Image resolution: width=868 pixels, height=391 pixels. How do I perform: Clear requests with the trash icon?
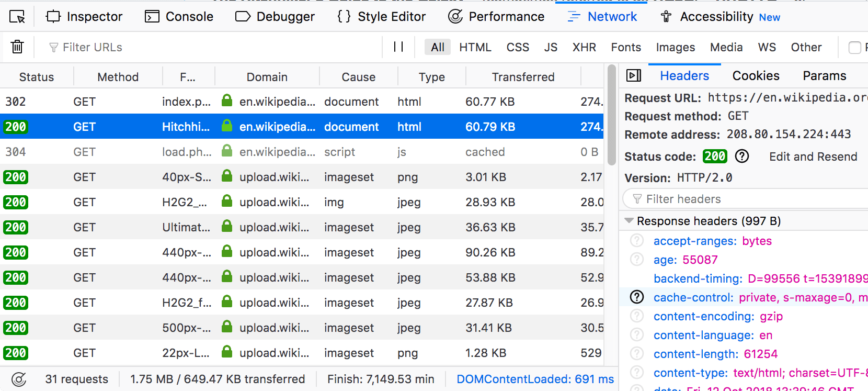(17, 47)
